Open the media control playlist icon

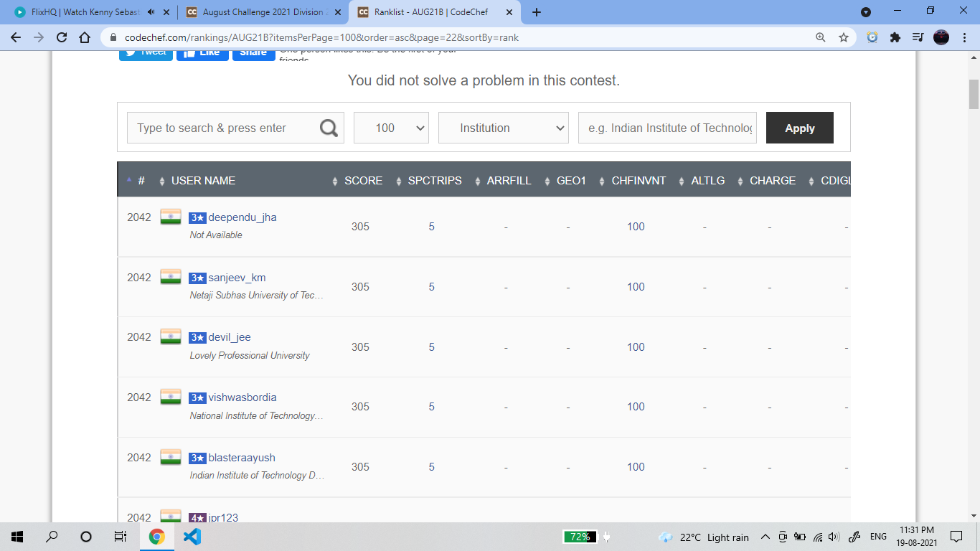point(918,37)
